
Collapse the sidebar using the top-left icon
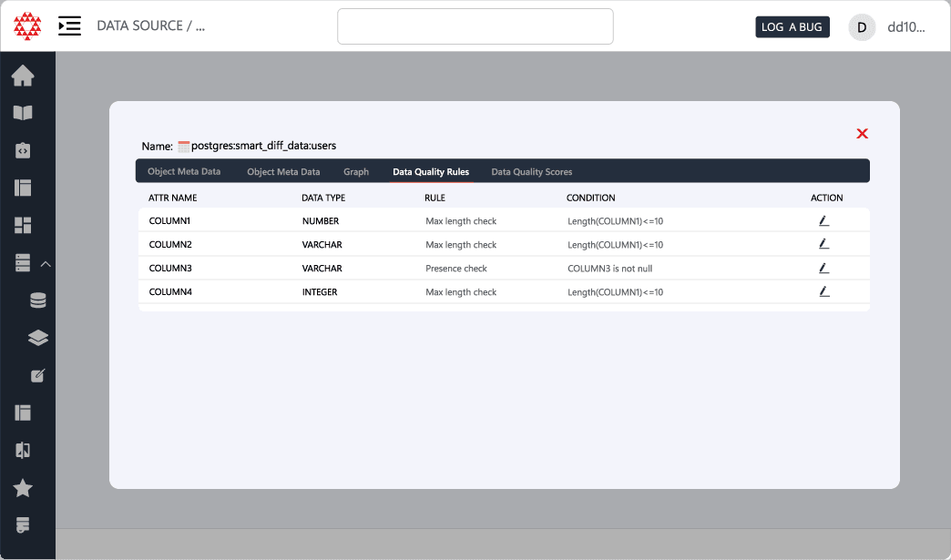69,25
